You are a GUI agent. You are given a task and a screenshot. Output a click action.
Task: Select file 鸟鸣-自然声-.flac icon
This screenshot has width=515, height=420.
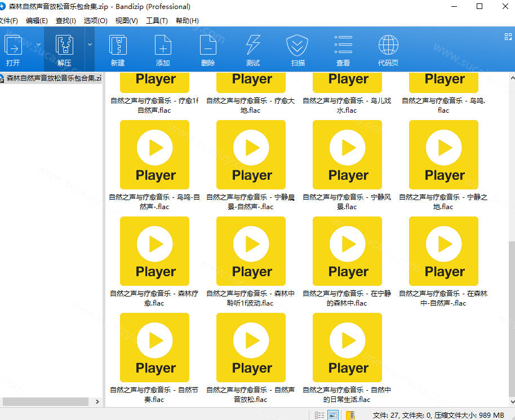pyautogui.click(x=154, y=154)
